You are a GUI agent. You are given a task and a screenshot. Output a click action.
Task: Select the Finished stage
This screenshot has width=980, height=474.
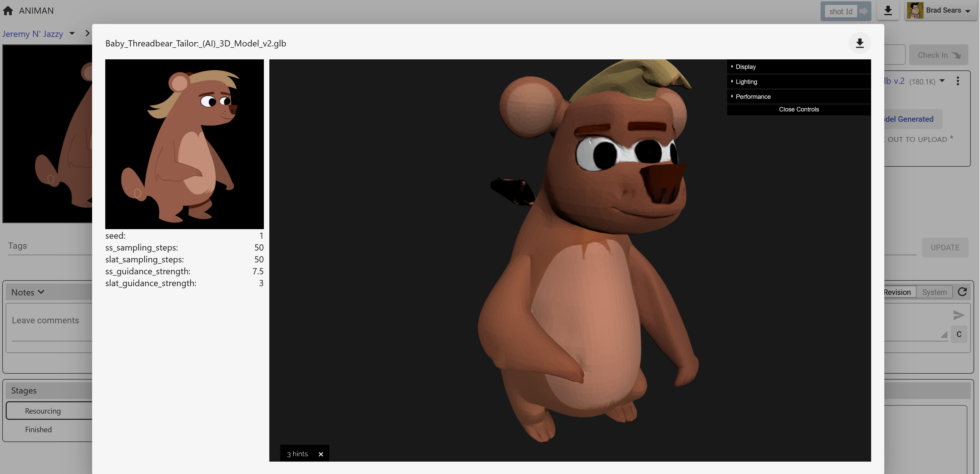click(38, 430)
